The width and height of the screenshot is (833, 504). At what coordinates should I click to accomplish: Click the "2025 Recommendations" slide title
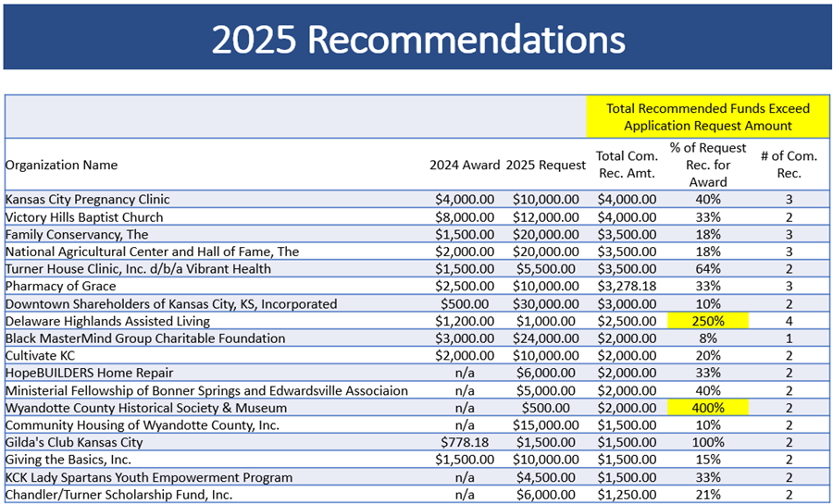pos(418,39)
